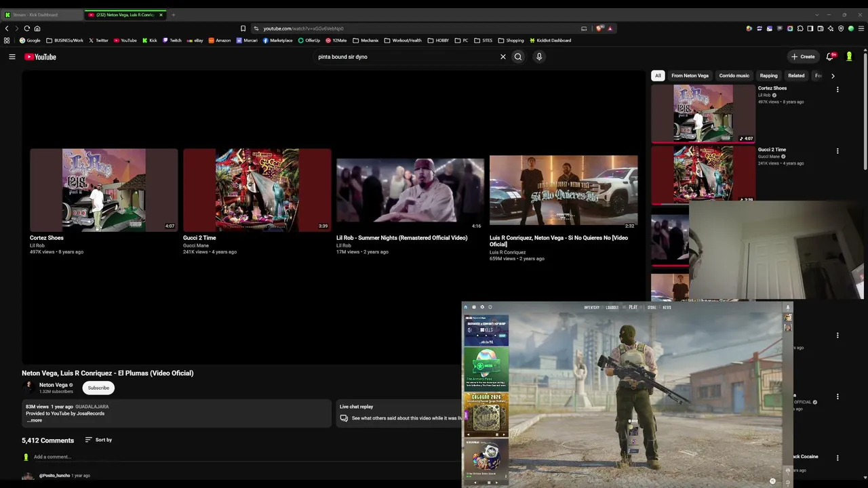Open the browser main menu button

[x=861, y=28]
